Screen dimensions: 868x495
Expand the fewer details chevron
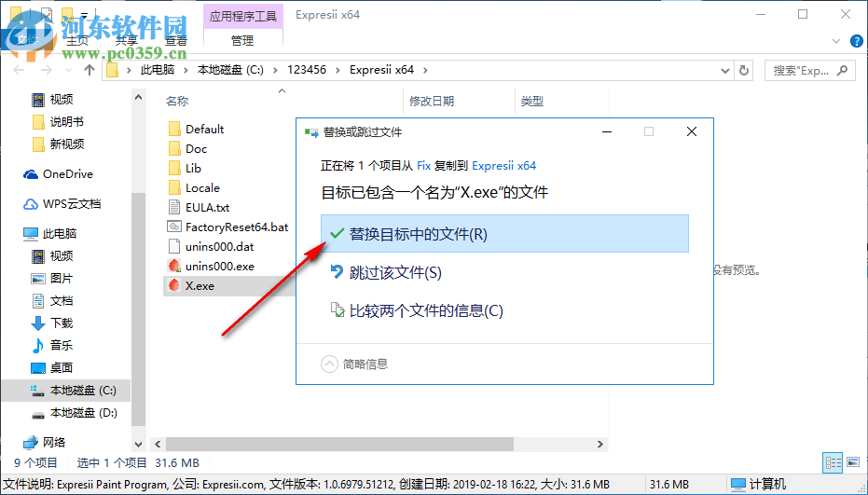click(329, 364)
